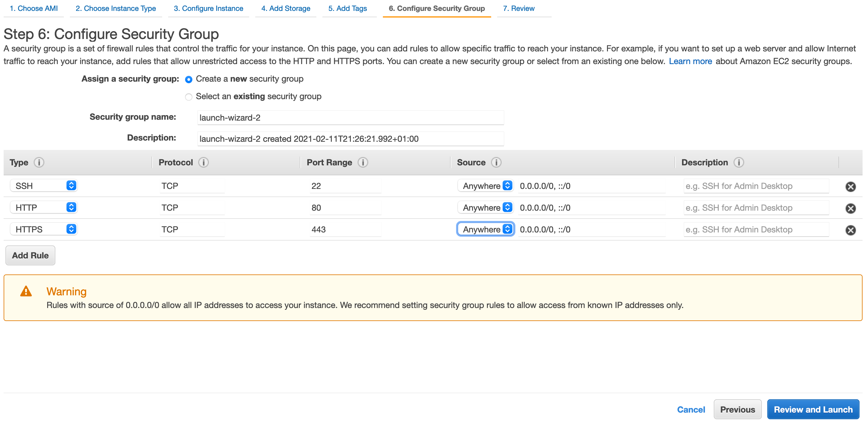Select Create a new security group
The width and height of the screenshot is (868, 428).
pyautogui.click(x=189, y=79)
